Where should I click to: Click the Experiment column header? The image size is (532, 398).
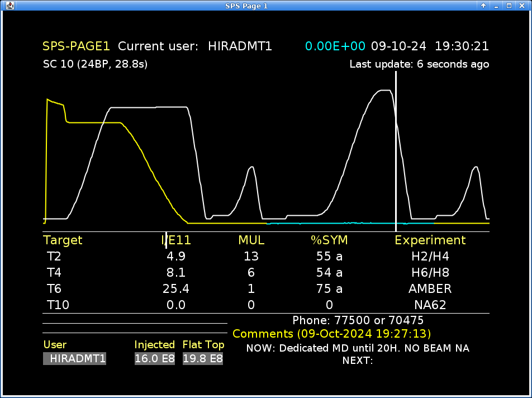(x=430, y=240)
